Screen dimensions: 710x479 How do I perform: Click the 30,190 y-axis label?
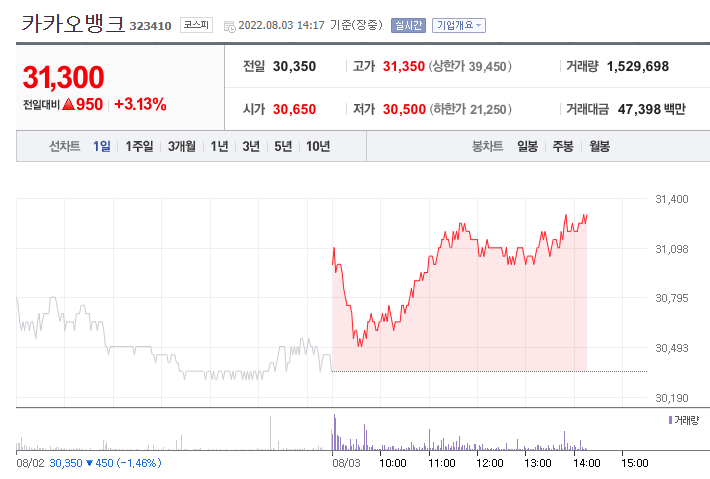point(672,398)
